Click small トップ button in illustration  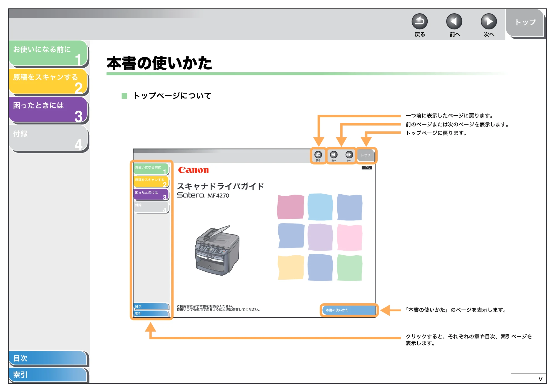point(366,155)
